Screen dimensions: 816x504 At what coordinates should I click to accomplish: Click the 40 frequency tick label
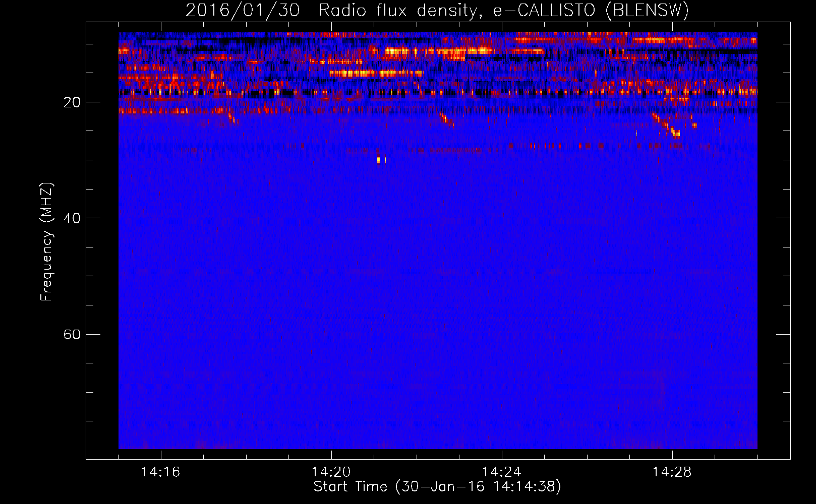[72, 218]
